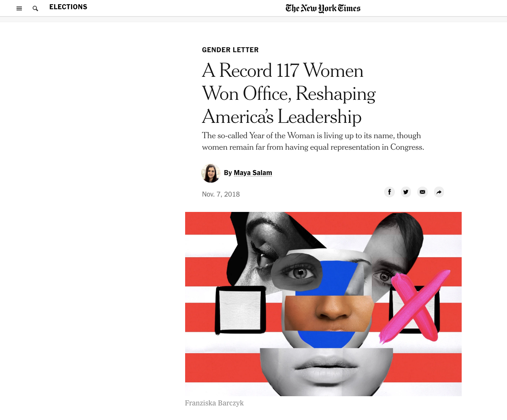Open the ELECTIONS section
Screen dimensions: 507x420
(x=68, y=7)
